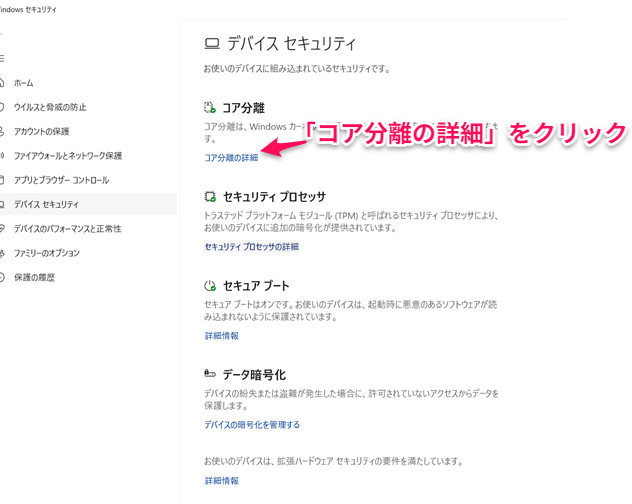Select アカウントの保護 from the sidebar
Viewport: 632px width, 504px height.
[41, 132]
